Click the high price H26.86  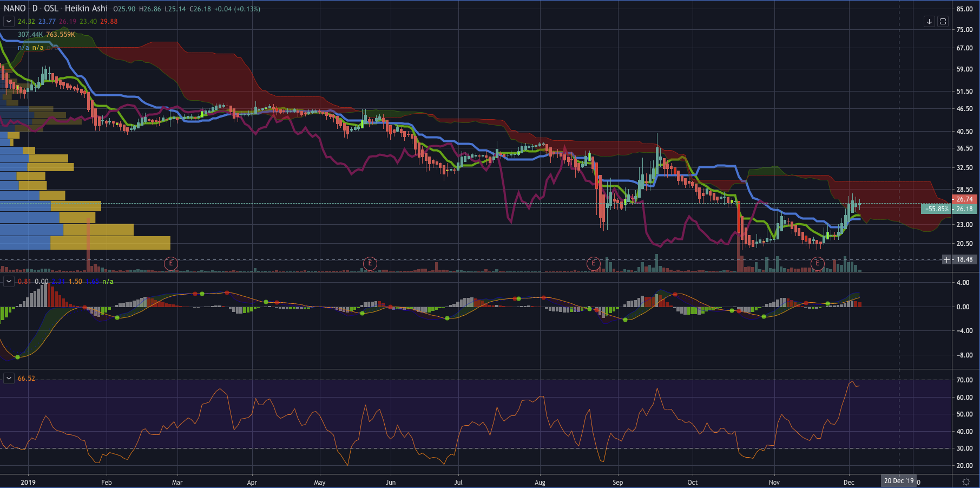[150, 9]
